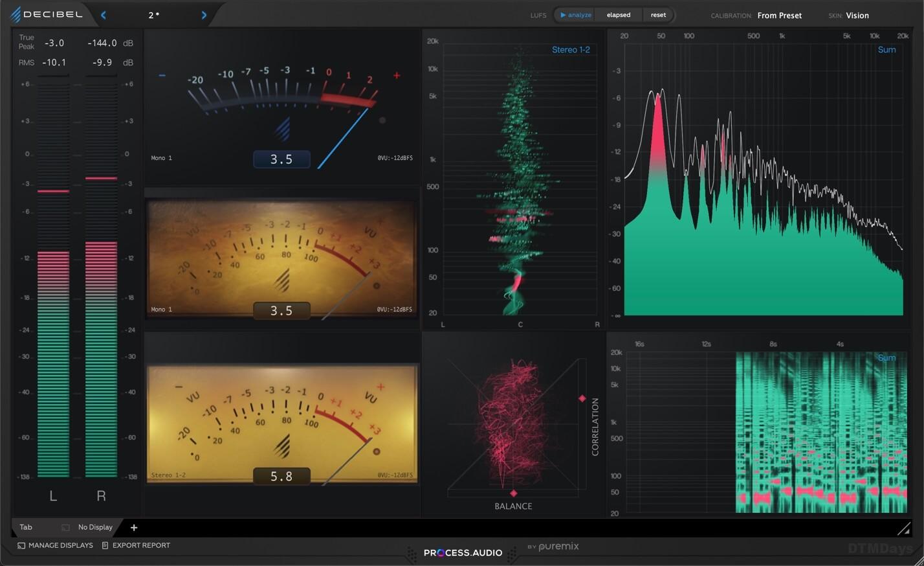Image resolution: width=924 pixels, height=566 pixels.
Task: Click the Export Report document icon
Action: click(105, 545)
